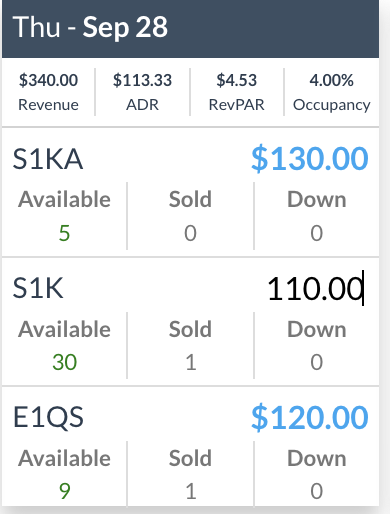Click the S1KA room type name
The image size is (390, 514).
(x=48, y=159)
